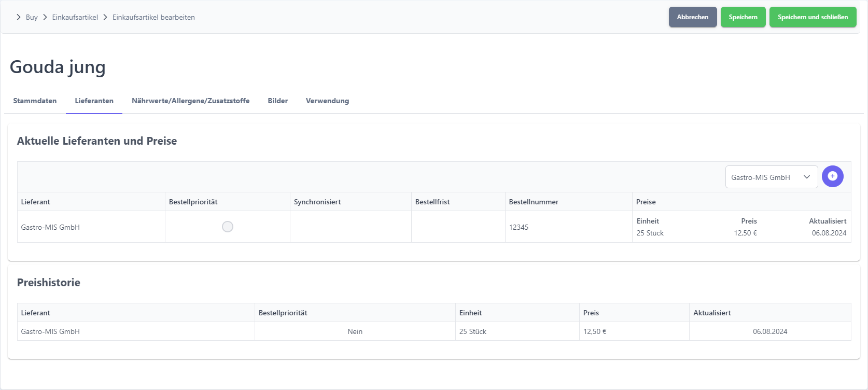The image size is (868, 390).
Task: Switch to the Stammdaten tab
Action: [x=35, y=101]
